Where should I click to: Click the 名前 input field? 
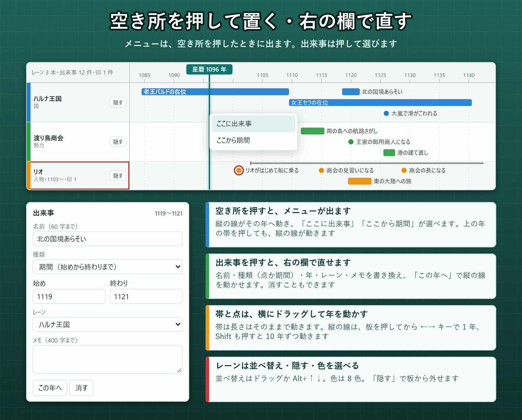tap(108, 239)
